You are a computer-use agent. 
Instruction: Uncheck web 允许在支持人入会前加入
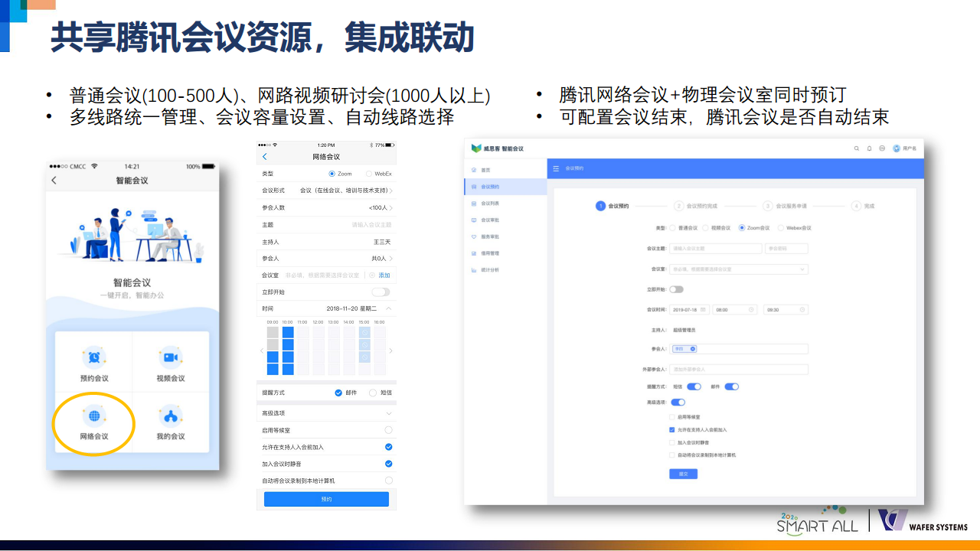[672, 430]
